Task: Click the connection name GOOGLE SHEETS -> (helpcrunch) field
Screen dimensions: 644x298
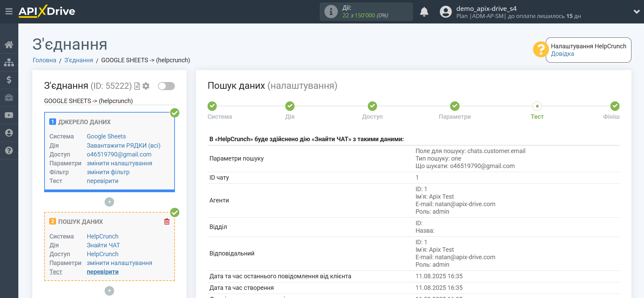Action: tap(109, 101)
